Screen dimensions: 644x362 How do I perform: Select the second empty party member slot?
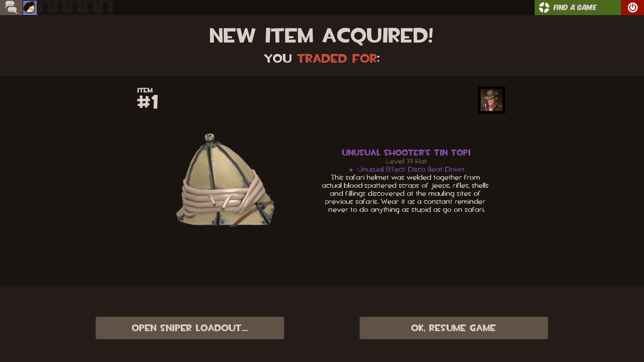tap(60, 7)
